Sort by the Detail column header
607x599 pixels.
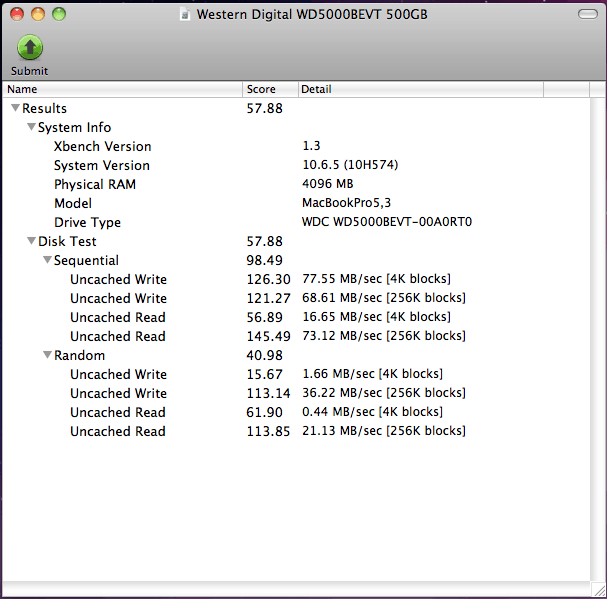tap(421, 89)
